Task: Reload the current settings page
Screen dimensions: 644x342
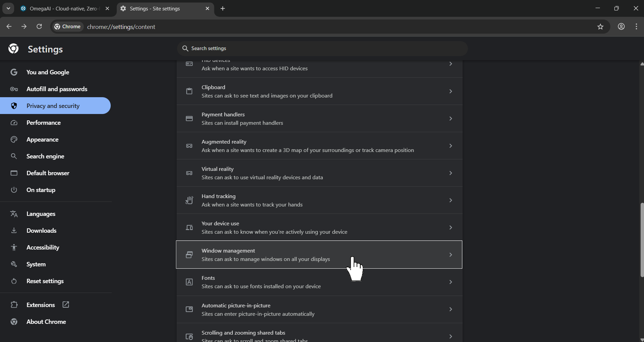Action: pyautogui.click(x=39, y=27)
